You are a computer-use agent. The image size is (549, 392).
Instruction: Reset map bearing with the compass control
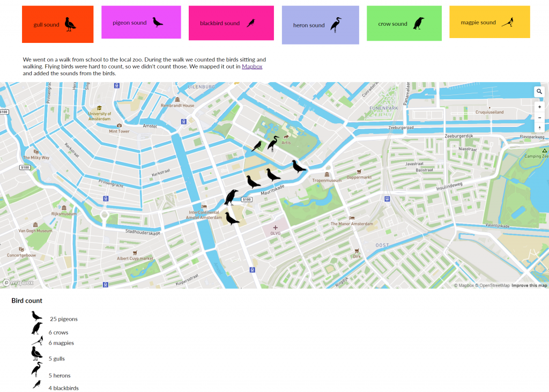click(x=539, y=128)
